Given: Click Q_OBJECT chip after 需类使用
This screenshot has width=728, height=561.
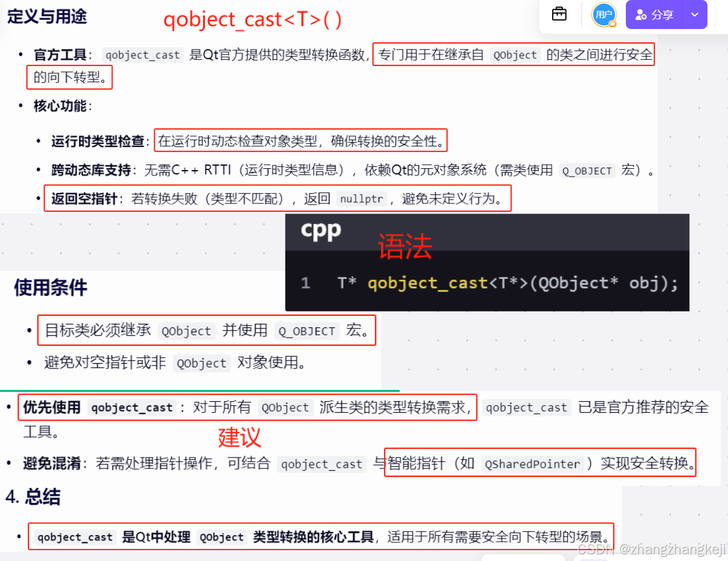Looking at the screenshot, I should [587, 171].
